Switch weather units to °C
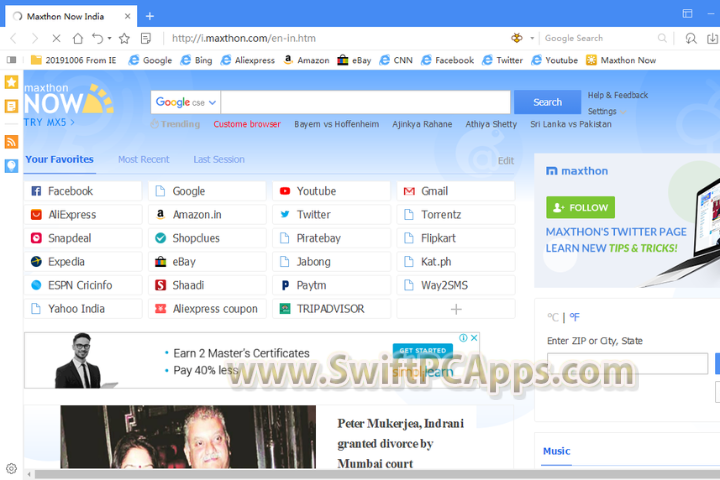720x480 pixels. point(552,317)
